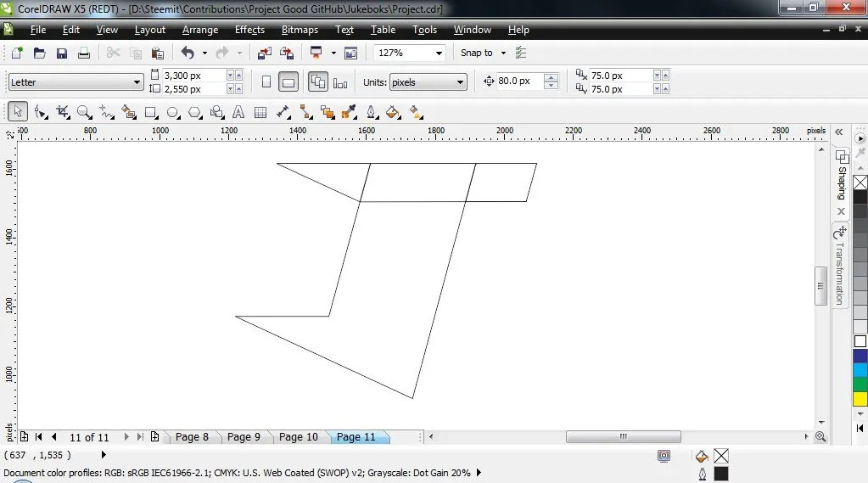Go to the previous page arrow
The image size is (868, 483).
(x=53, y=436)
